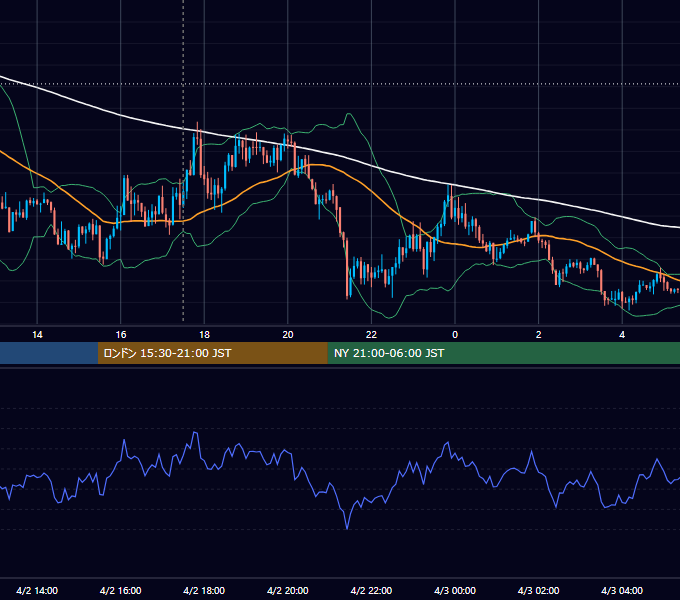Select the "22" hour label on the price chart axis
Screen dimensions: 680x600
coord(371,335)
